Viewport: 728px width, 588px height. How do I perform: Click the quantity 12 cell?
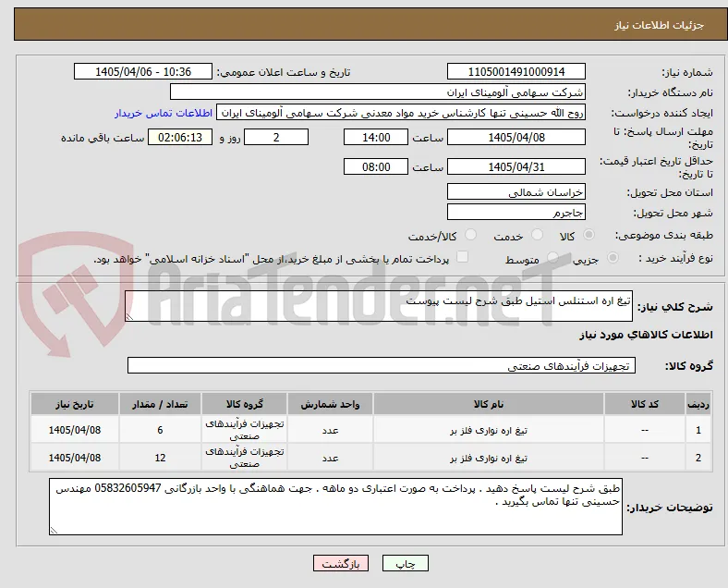tap(160, 458)
